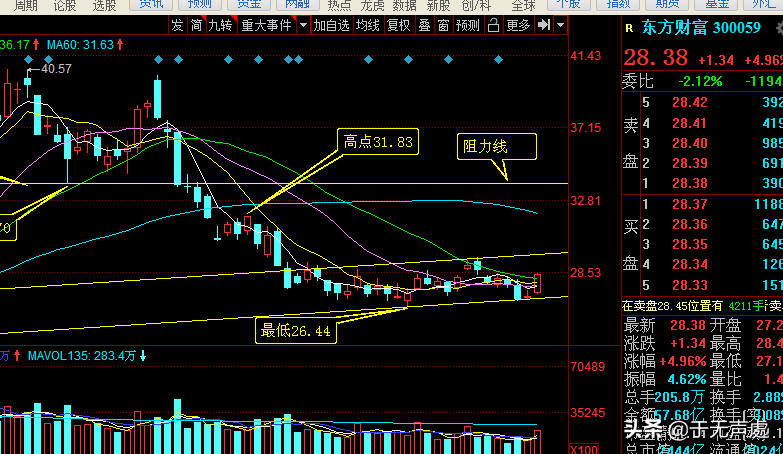Image resolution: width=783 pixels, height=454 pixels.
Task: Click 预测 in the chart toolbar
Action: (x=468, y=25)
